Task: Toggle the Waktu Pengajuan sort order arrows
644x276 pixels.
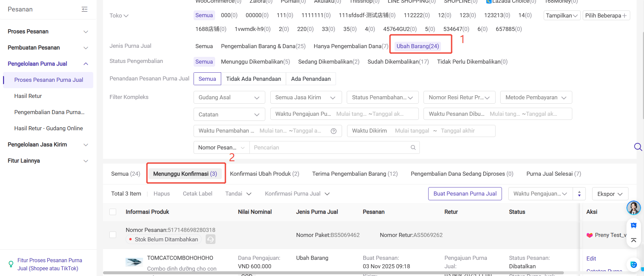Action: point(579,194)
